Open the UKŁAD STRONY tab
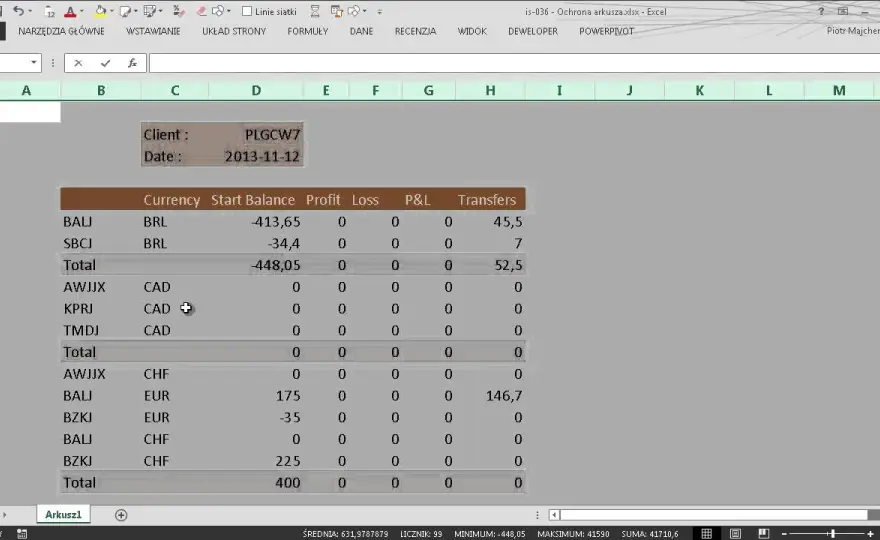This screenshot has height=540, width=880. coord(234,31)
